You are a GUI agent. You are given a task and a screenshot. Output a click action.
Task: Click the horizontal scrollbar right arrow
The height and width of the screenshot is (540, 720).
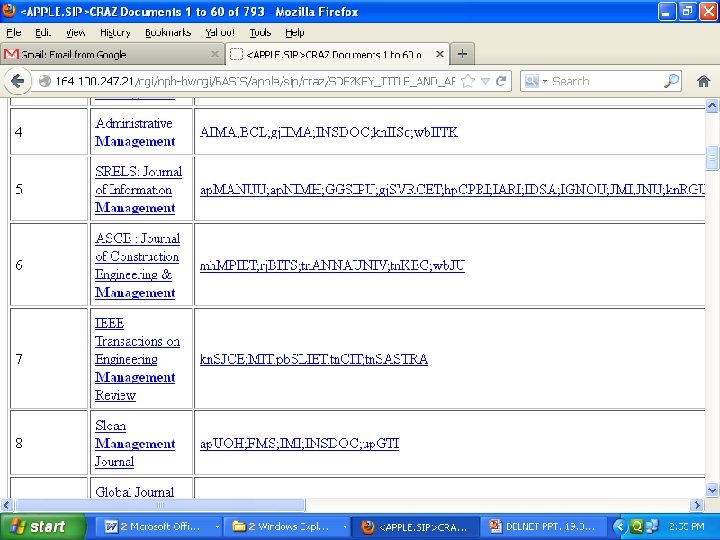coord(698,505)
